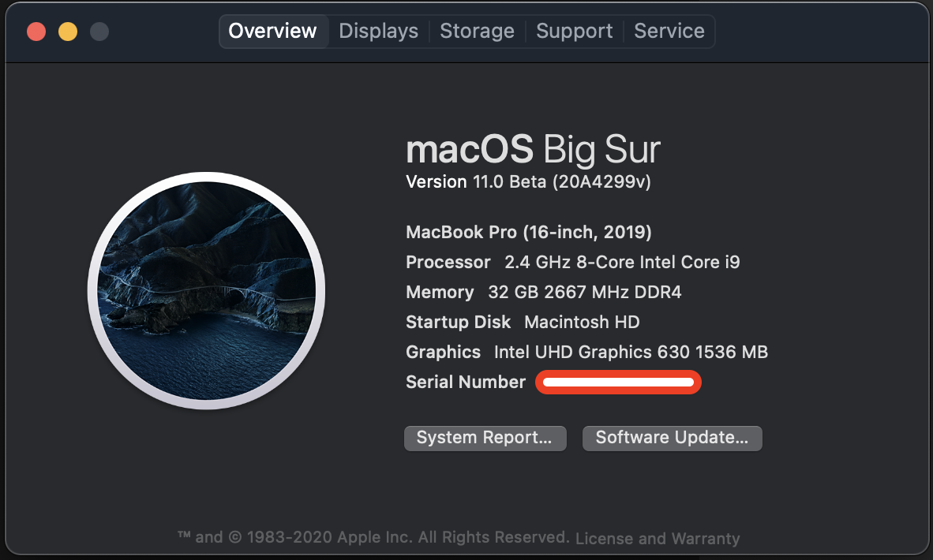This screenshot has height=560, width=933.
Task: Open the License and Warranty link
Action: point(658,539)
